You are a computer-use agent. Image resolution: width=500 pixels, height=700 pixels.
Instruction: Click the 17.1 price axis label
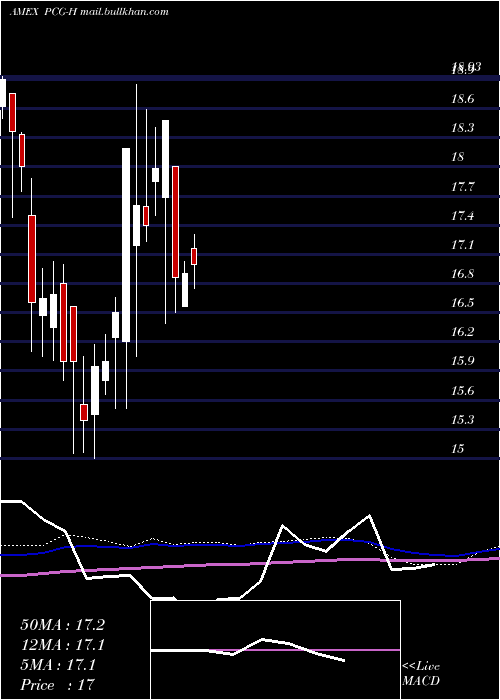pyautogui.click(x=462, y=245)
